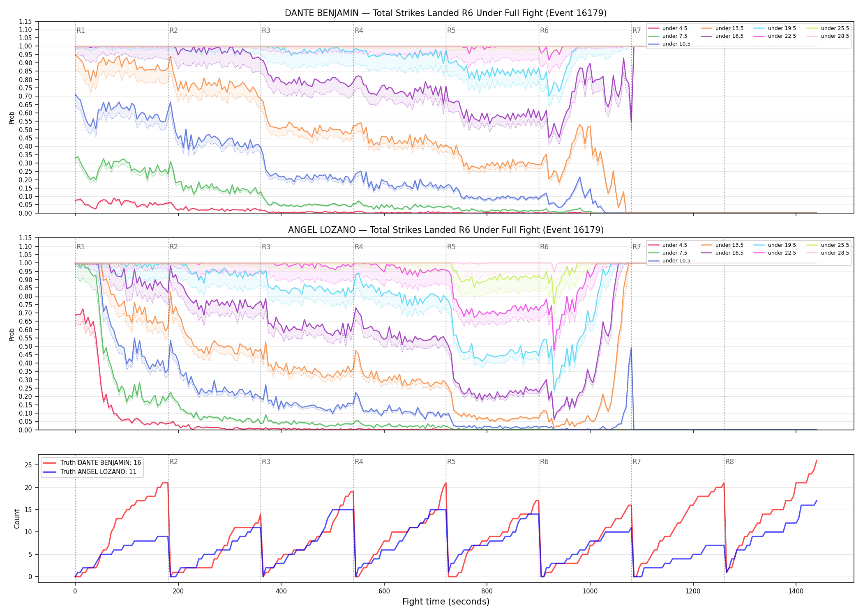
Task: Click the R7 label in top chart
Action: pos(637,30)
